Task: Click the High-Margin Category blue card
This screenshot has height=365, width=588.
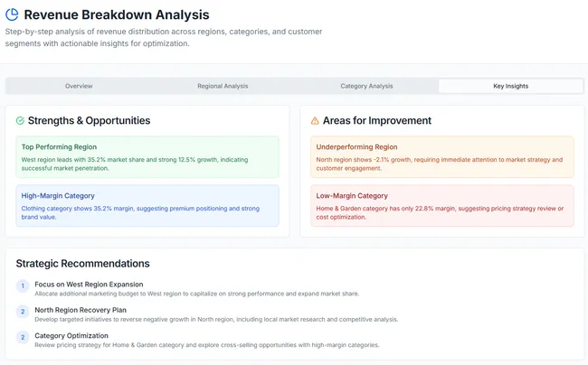Action: click(x=147, y=205)
